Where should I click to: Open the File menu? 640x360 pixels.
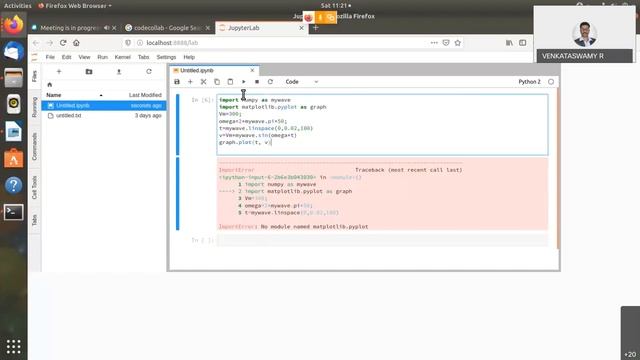pyautogui.click(x=50, y=57)
